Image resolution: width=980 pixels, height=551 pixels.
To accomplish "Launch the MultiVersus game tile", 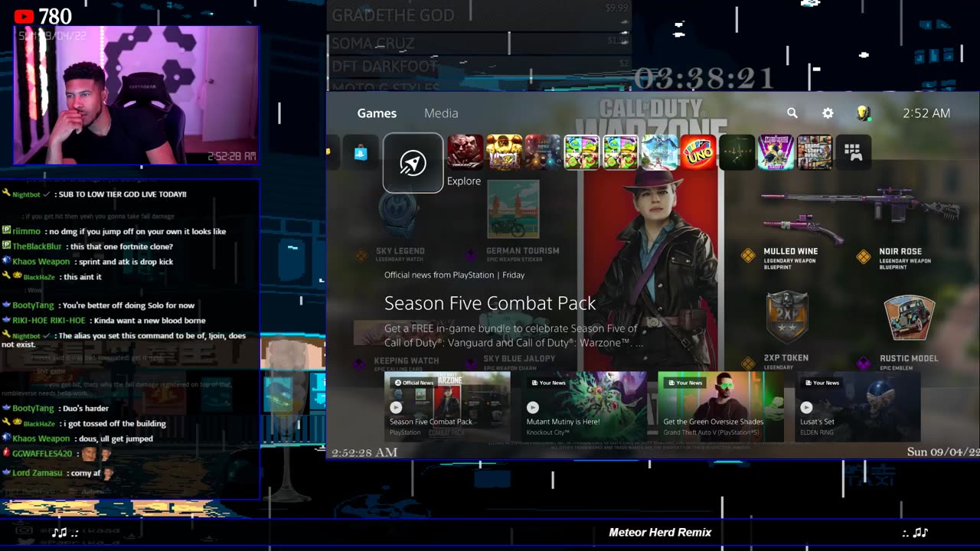I will 776,152.
